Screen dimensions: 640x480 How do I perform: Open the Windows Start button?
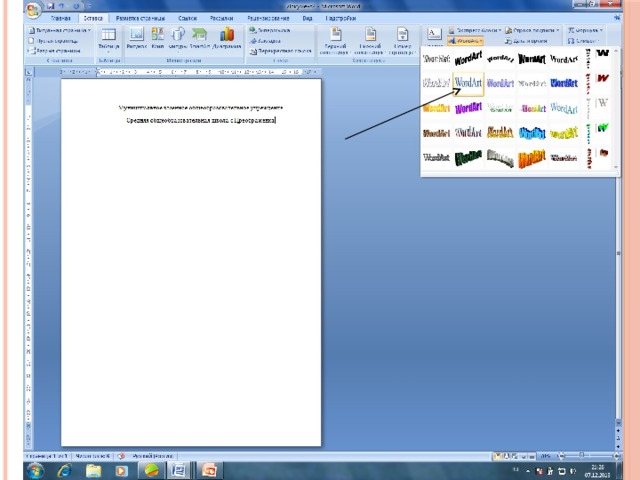tap(35, 471)
